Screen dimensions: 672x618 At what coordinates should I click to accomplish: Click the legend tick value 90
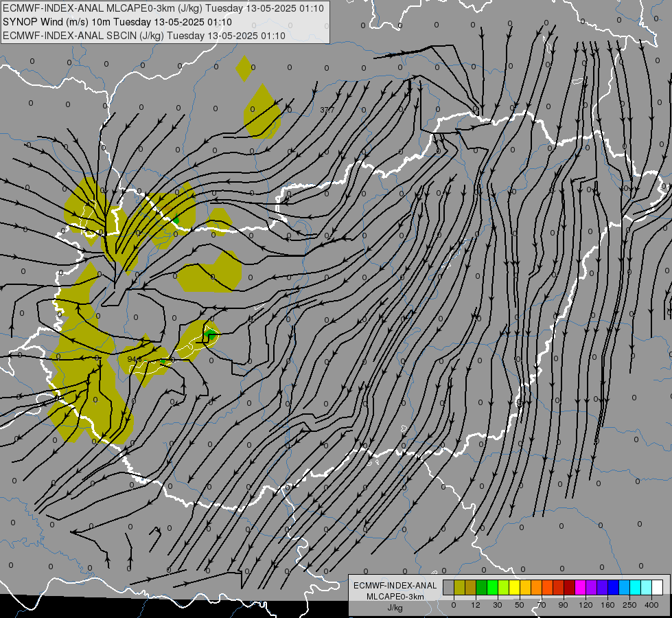563,605
